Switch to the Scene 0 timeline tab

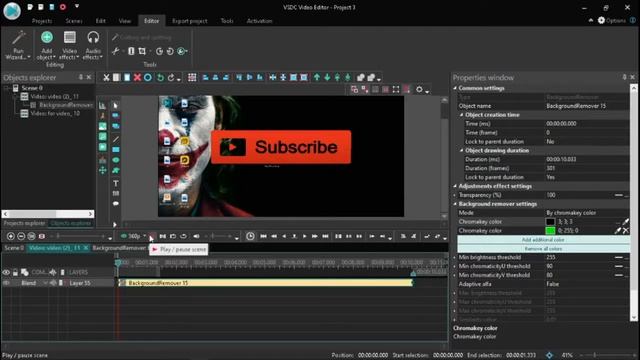coord(14,248)
